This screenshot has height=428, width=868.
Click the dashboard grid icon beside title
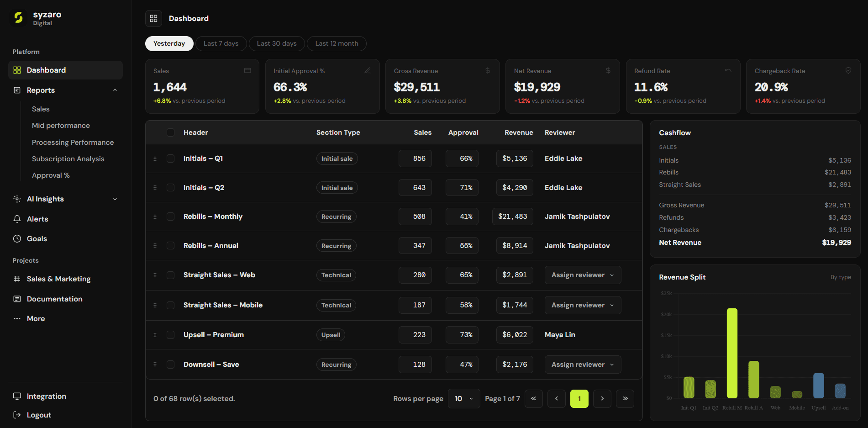(153, 18)
